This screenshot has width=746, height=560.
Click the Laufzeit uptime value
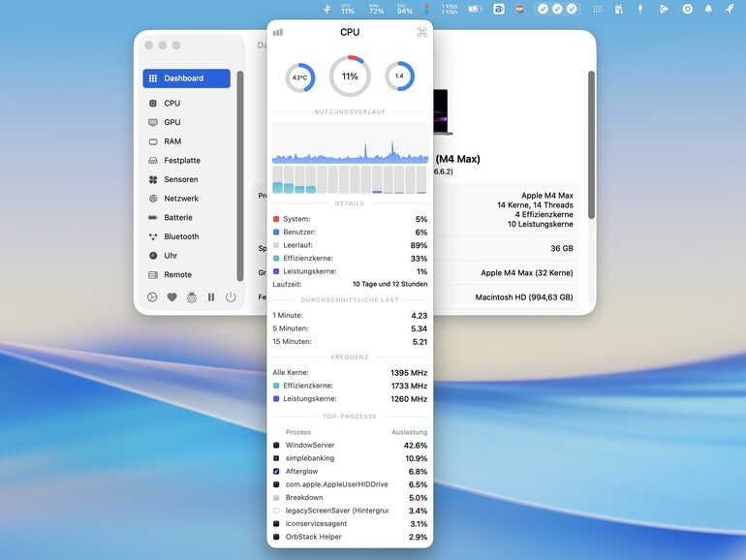tap(389, 284)
